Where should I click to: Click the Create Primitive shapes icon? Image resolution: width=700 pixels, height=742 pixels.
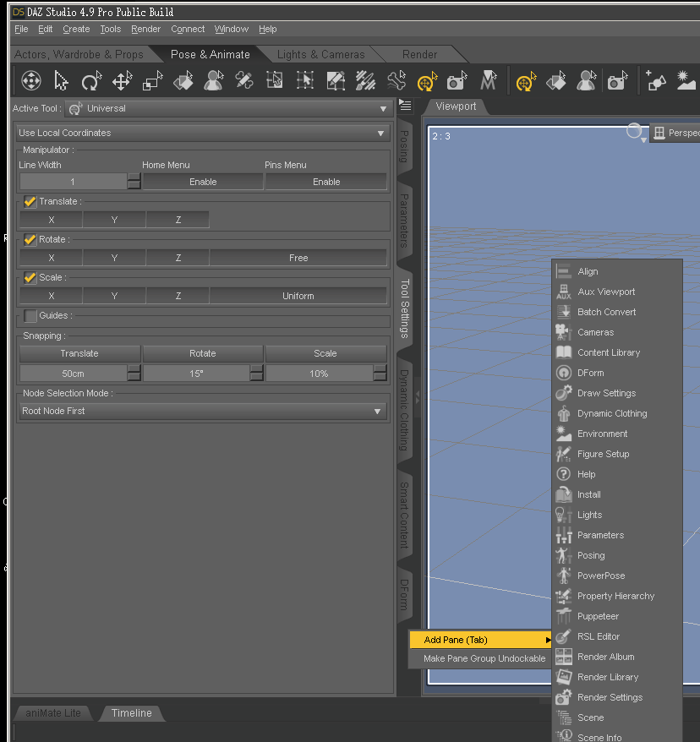tap(655, 81)
